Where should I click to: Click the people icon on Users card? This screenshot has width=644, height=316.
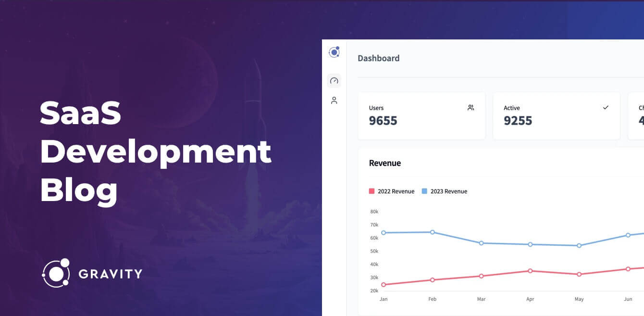point(471,108)
